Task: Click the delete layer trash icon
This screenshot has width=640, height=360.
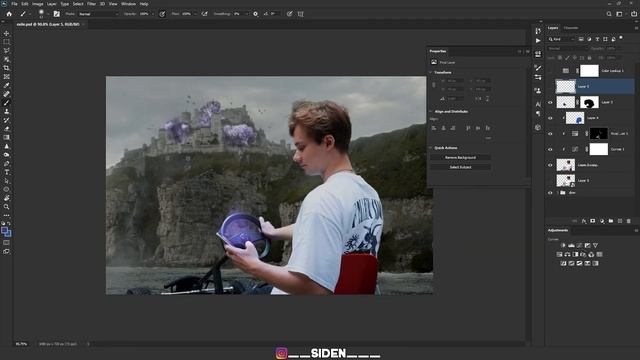Action: [x=629, y=221]
